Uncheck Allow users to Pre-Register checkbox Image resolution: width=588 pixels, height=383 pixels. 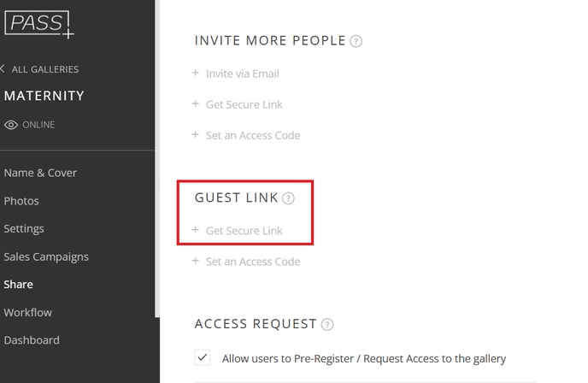point(202,357)
